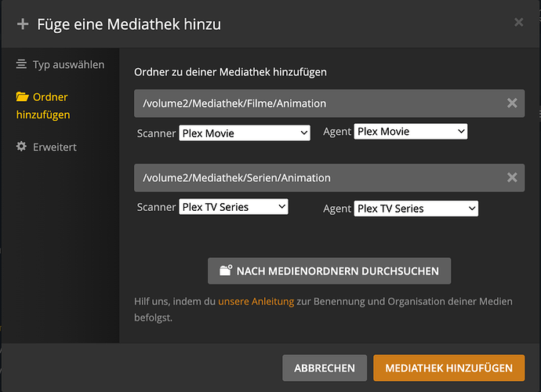
Task: Close the add library dialog
Action: click(519, 23)
